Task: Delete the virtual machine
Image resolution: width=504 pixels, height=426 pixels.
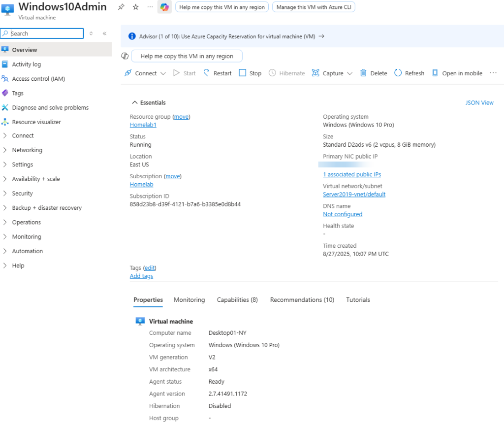Action: [374, 73]
